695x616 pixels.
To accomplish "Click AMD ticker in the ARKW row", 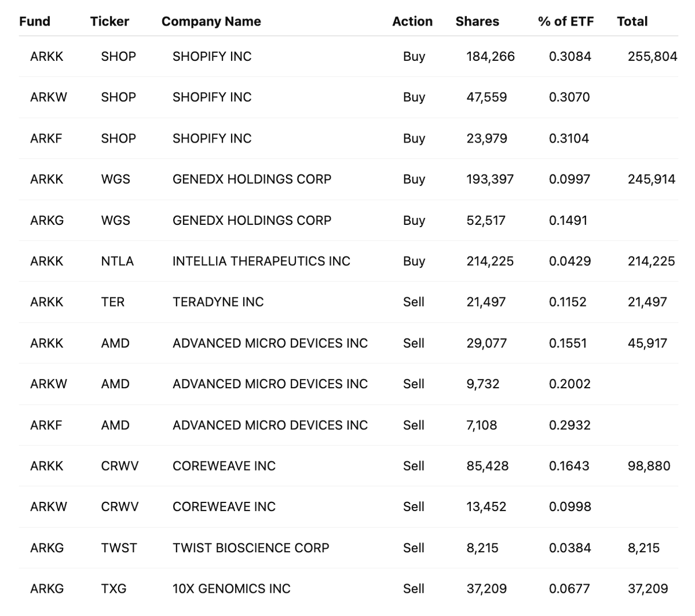I will click(x=115, y=384).
